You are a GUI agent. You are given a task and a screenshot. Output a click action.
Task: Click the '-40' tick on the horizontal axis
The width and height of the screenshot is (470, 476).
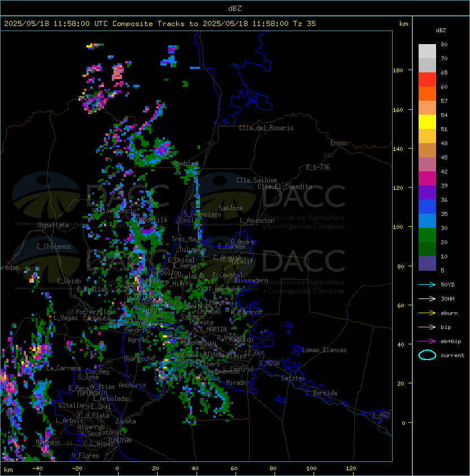[x=37, y=469]
